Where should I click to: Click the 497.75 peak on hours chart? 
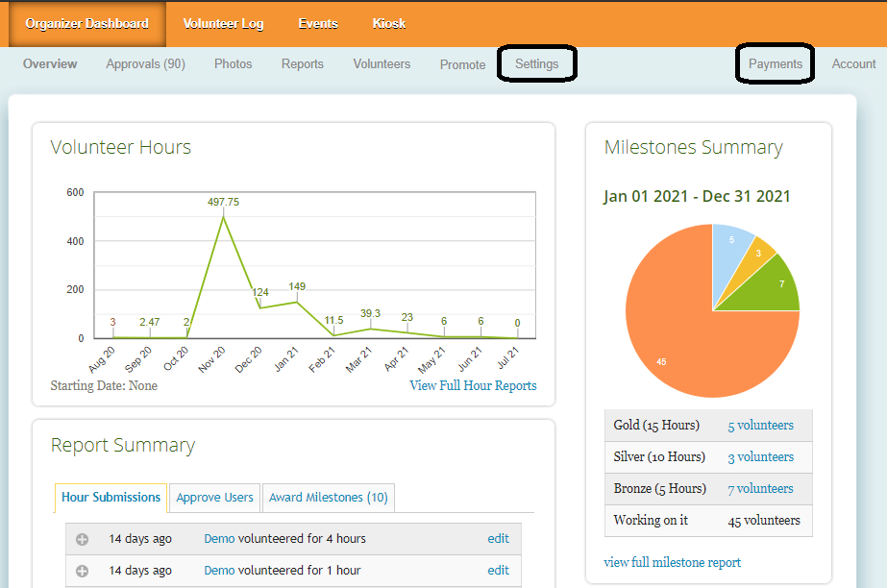pyautogui.click(x=224, y=216)
